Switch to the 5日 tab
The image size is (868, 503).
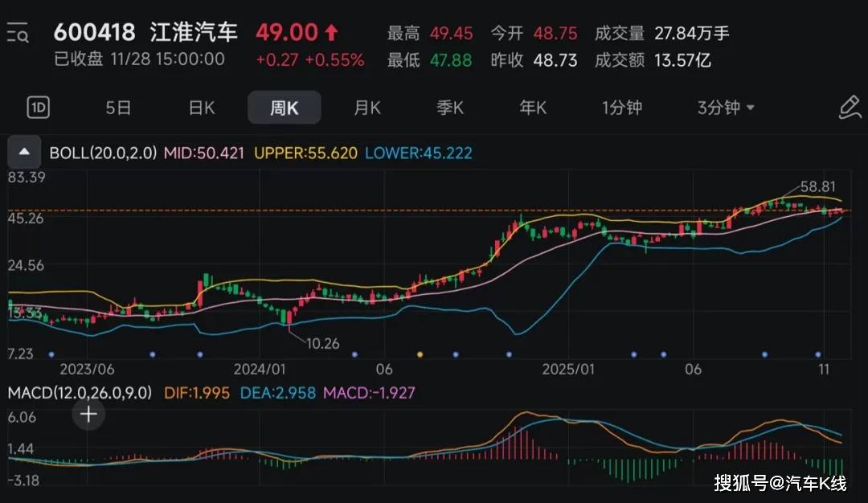coord(118,108)
